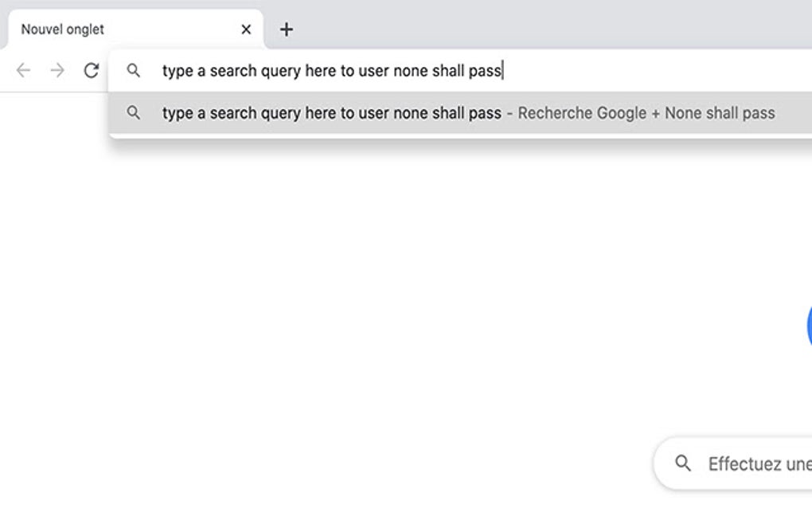This screenshot has height=508, width=812.
Task: Click the back navigation arrow
Action: point(22,70)
